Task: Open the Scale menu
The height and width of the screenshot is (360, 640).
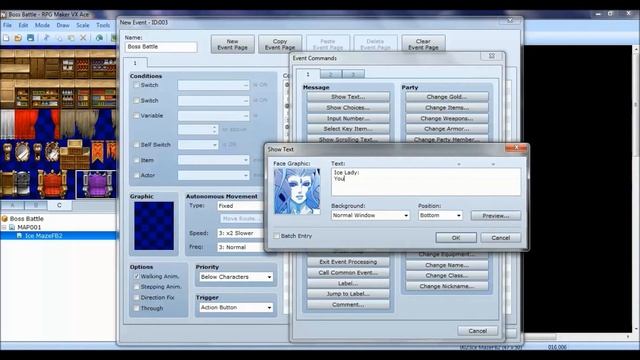Action: (x=82, y=25)
